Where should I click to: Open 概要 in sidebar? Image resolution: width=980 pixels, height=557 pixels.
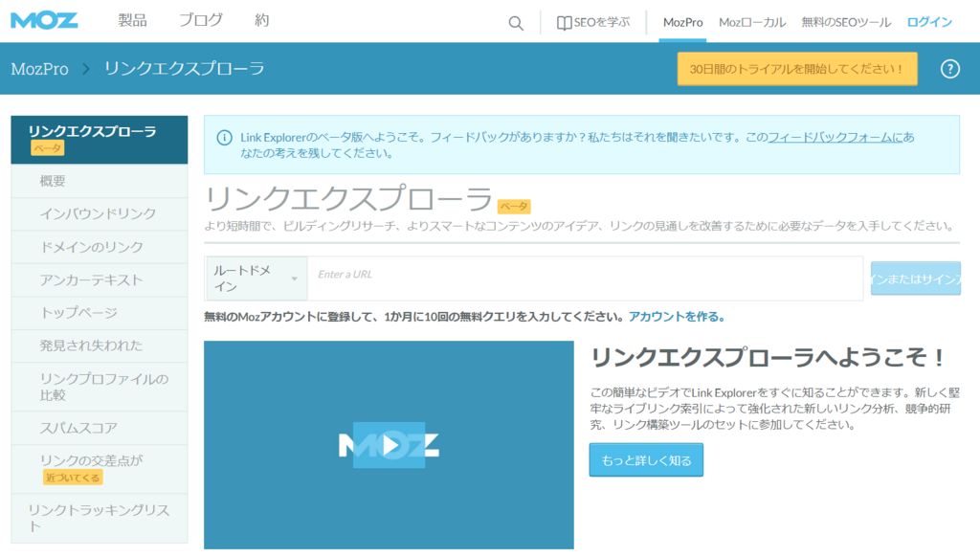(100, 181)
